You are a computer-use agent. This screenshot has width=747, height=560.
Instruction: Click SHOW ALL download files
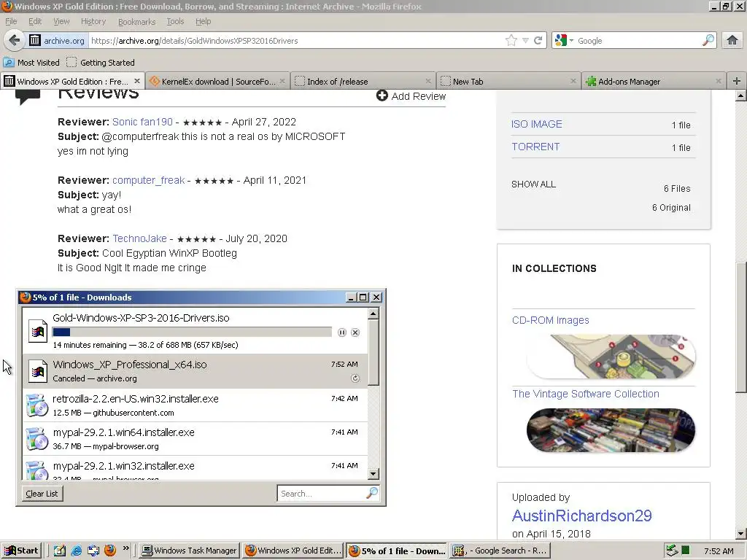(533, 184)
